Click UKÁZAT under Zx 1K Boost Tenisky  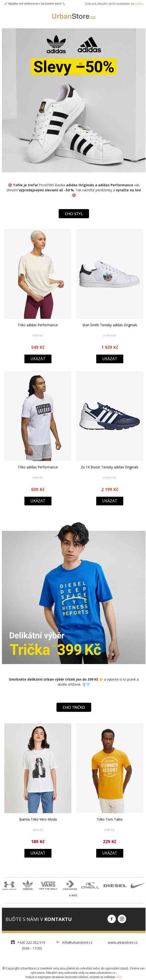(x=109, y=501)
